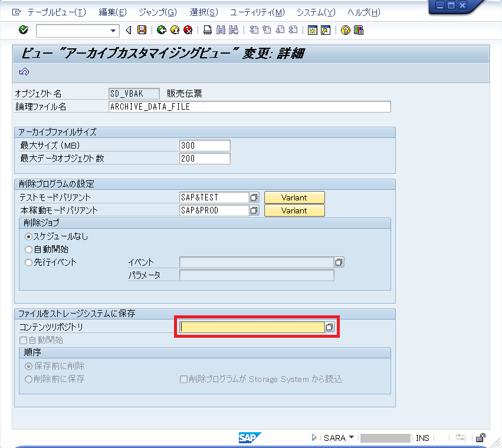Viewport: 502px width, 448px height.
Task: Click the Generate shortcut icon
Action: pos(325,30)
